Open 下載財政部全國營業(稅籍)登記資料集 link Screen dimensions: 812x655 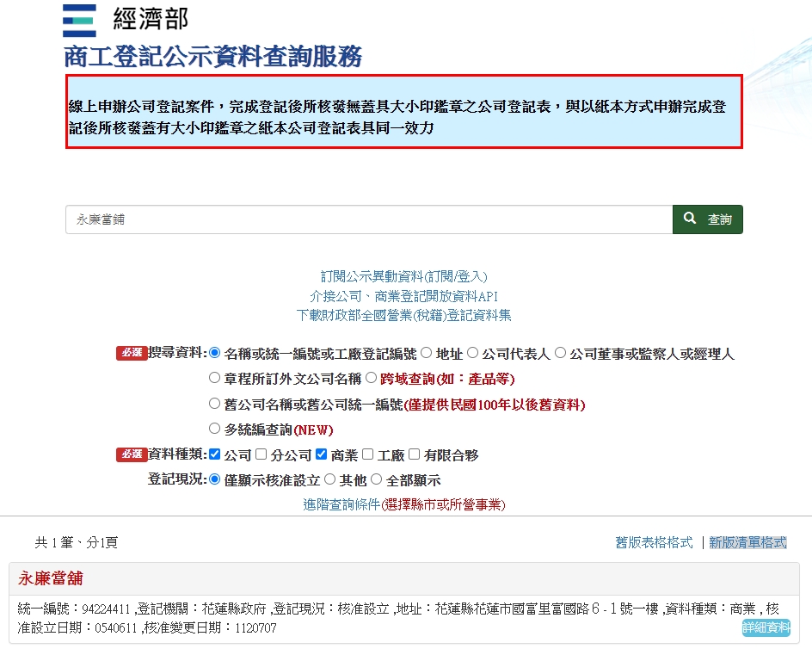coord(404,315)
